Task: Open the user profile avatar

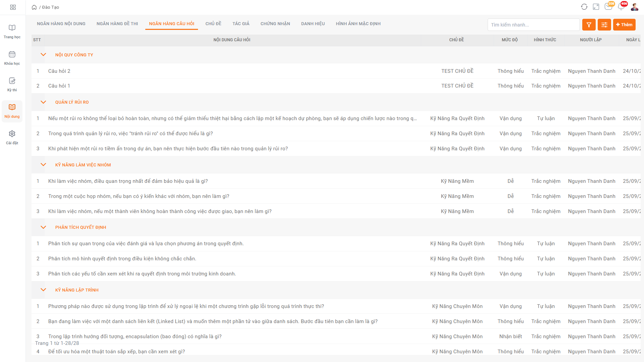Action: click(634, 7)
